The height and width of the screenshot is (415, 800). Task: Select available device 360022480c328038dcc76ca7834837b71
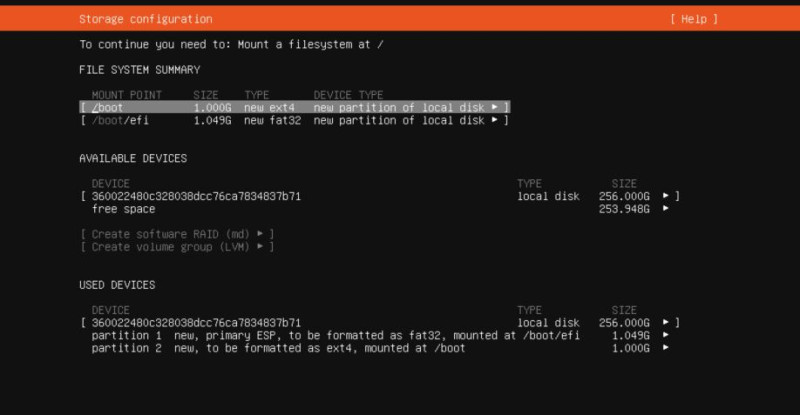click(x=380, y=197)
